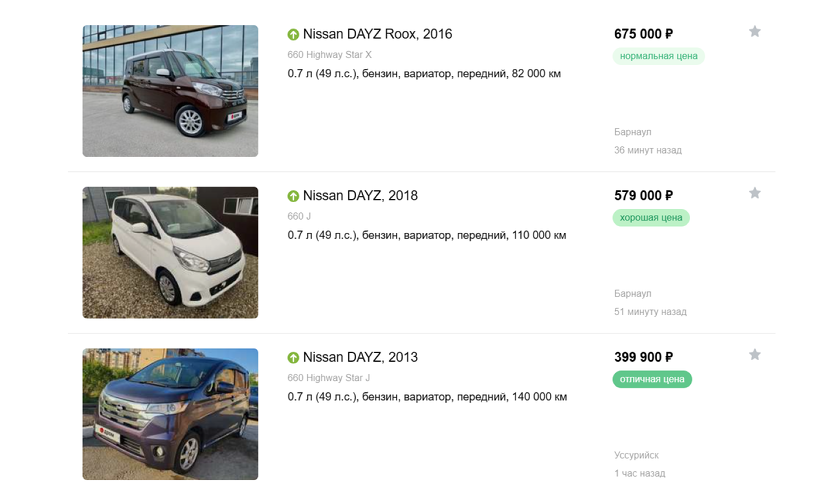Open Nissan DAYZ Roox, 2016 listing title

click(x=377, y=34)
